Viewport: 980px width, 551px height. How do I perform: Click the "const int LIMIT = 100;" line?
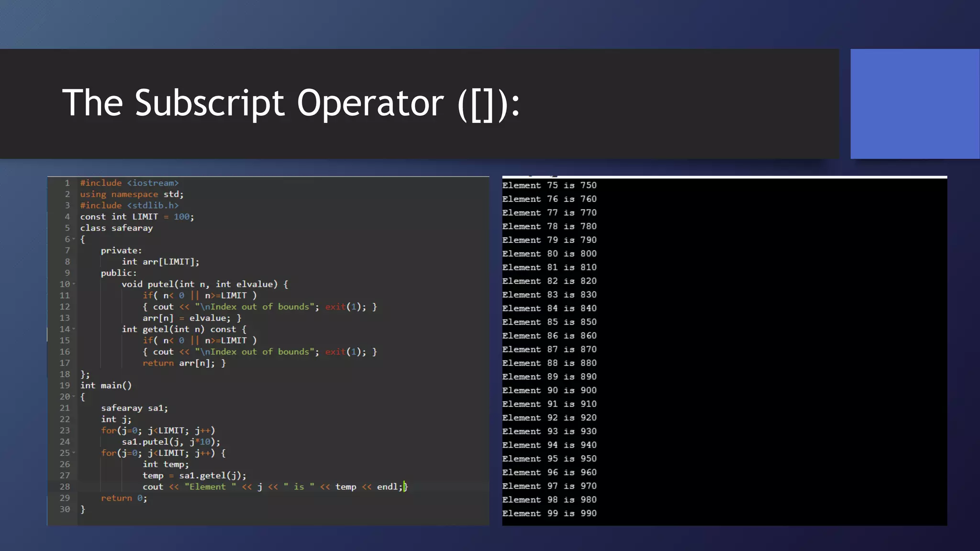137,217
